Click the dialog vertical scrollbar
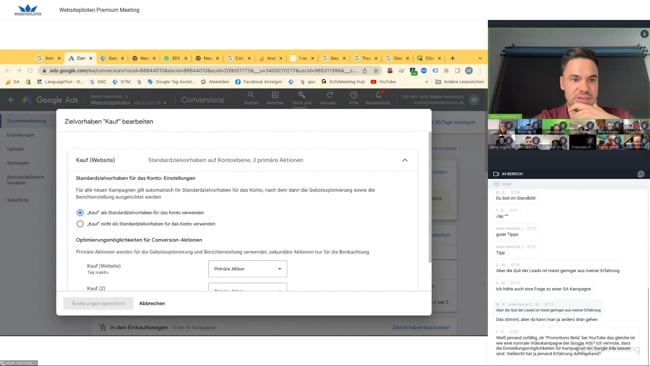Image resolution: width=650 pixels, height=366 pixels. (x=429, y=197)
